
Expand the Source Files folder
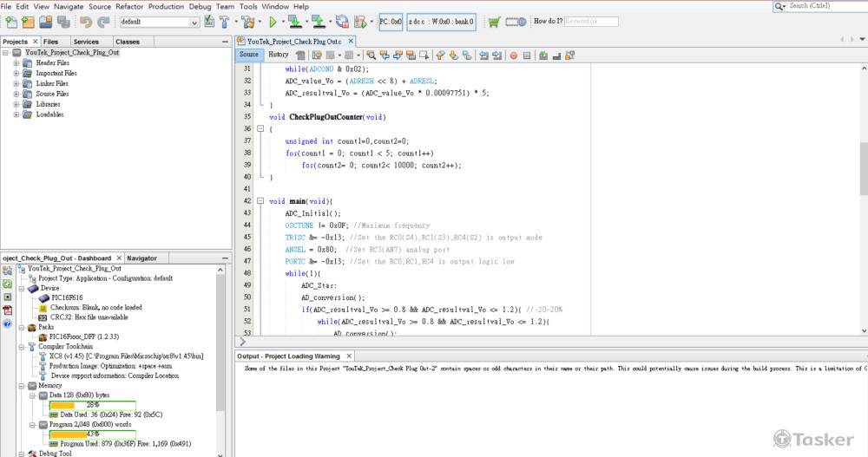(x=16, y=94)
